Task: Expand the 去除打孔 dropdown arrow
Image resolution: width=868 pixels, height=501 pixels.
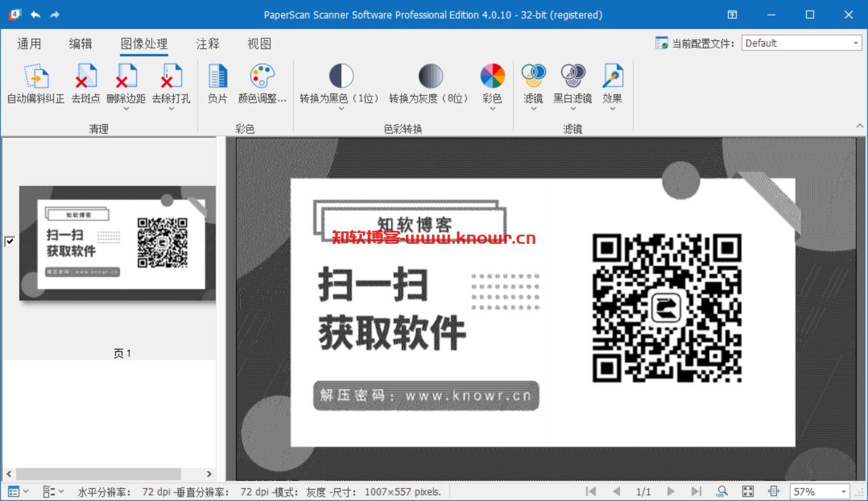Action: pos(171,109)
